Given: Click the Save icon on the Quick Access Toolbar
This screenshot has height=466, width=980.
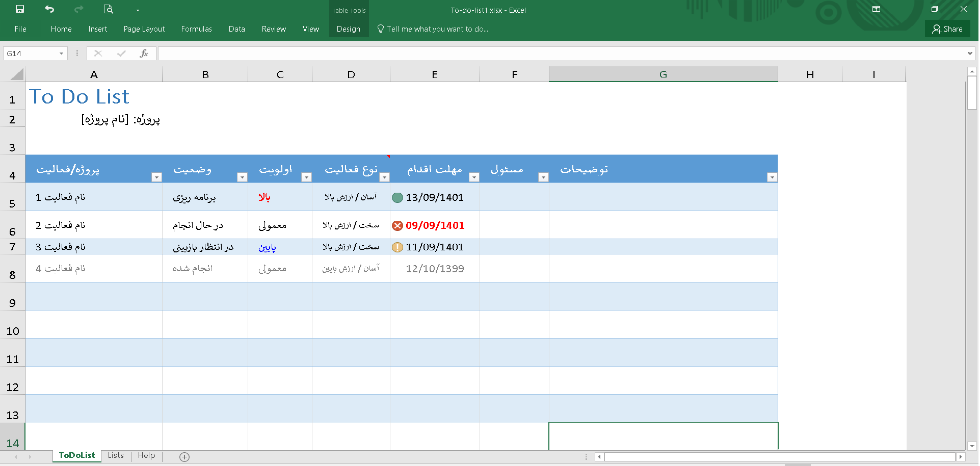Looking at the screenshot, I should click(19, 9).
